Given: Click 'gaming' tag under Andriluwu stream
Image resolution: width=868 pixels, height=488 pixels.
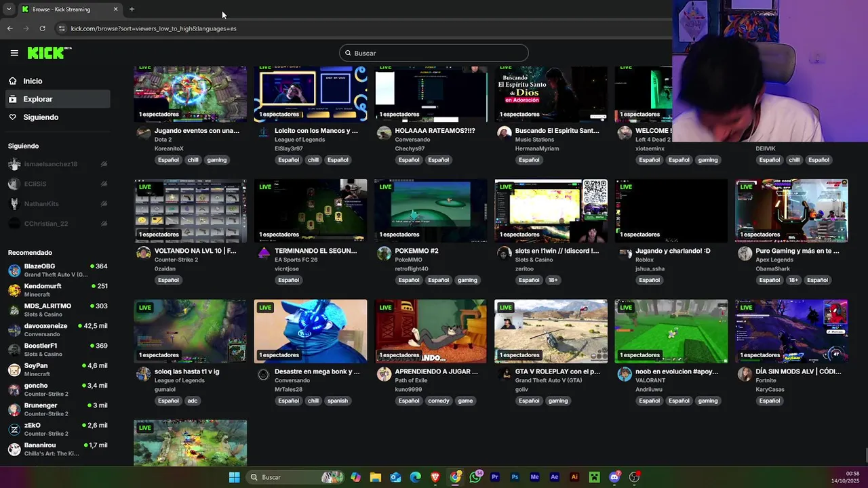Looking at the screenshot, I should (x=708, y=401).
